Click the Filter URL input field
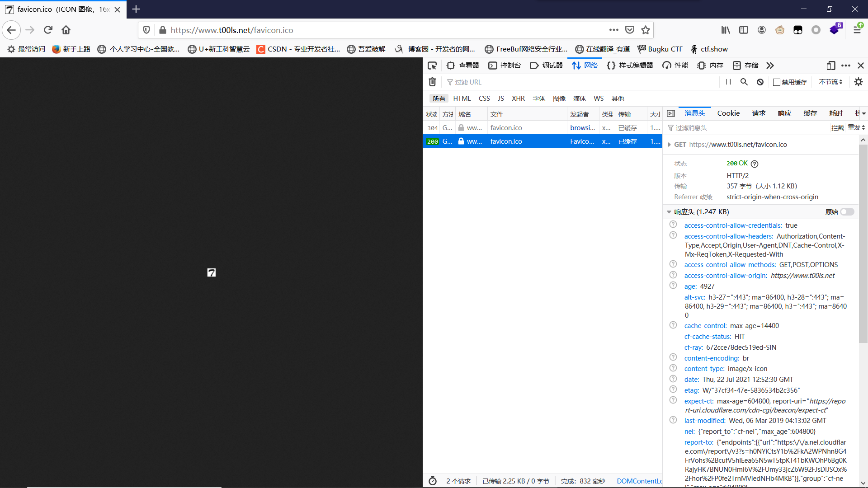Viewport: 868px width, 488px height. (x=581, y=82)
